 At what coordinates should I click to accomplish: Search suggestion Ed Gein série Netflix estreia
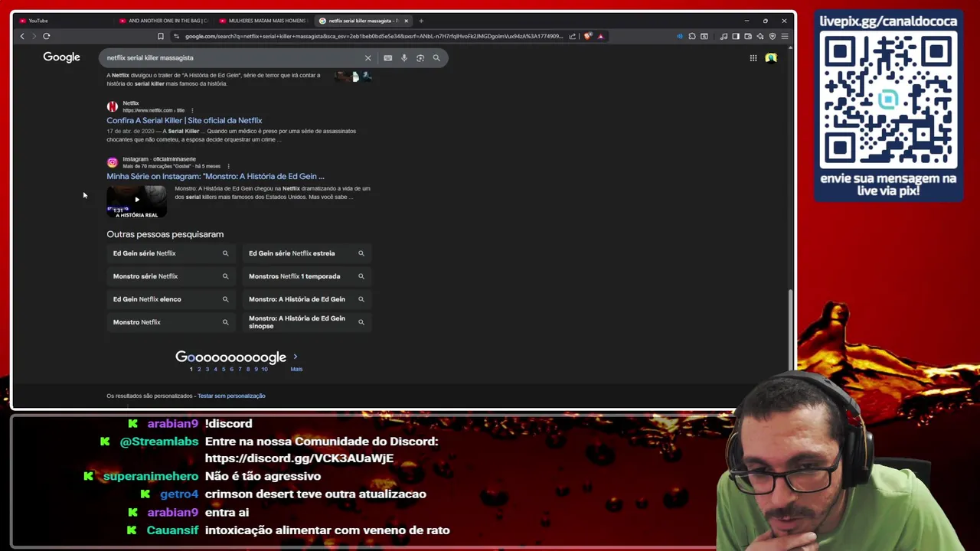[x=306, y=253]
